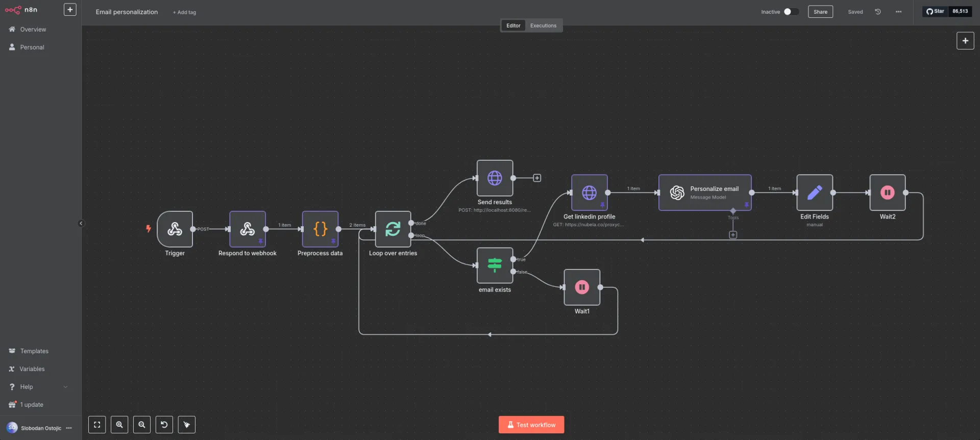Click the Loop over entries loop output
Viewport: 980px width, 440px height.
[x=411, y=235]
